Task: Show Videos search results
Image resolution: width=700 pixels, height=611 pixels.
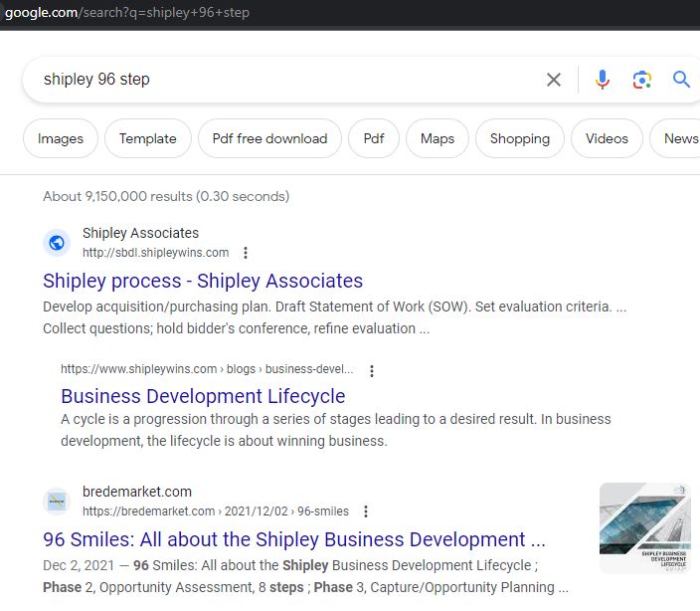Action: 607,139
